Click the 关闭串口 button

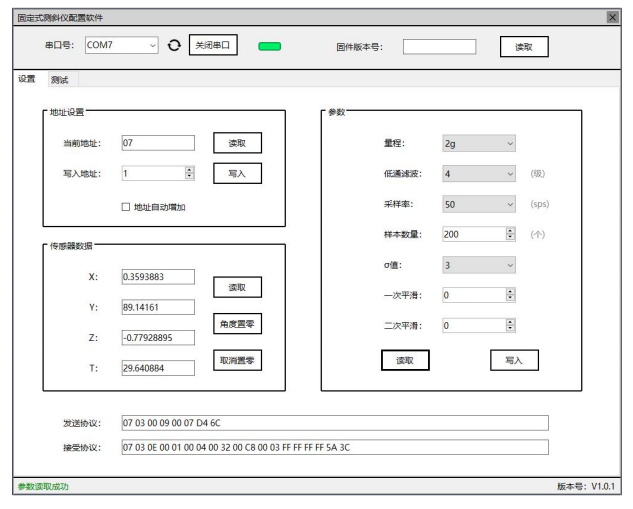(x=215, y=44)
